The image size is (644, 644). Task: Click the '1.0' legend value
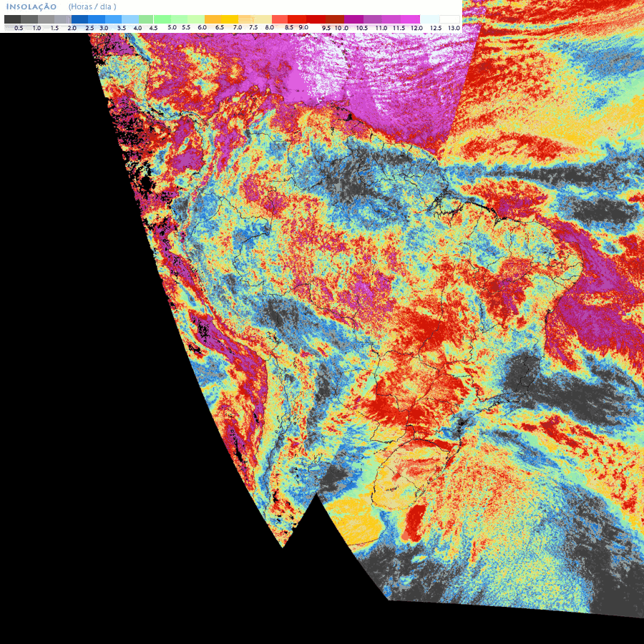tap(36, 29)
